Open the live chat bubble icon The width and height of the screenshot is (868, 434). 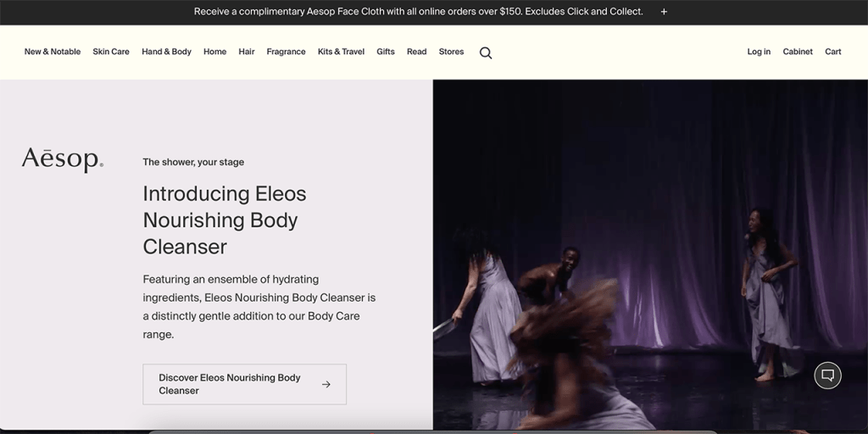click(827, 376)
